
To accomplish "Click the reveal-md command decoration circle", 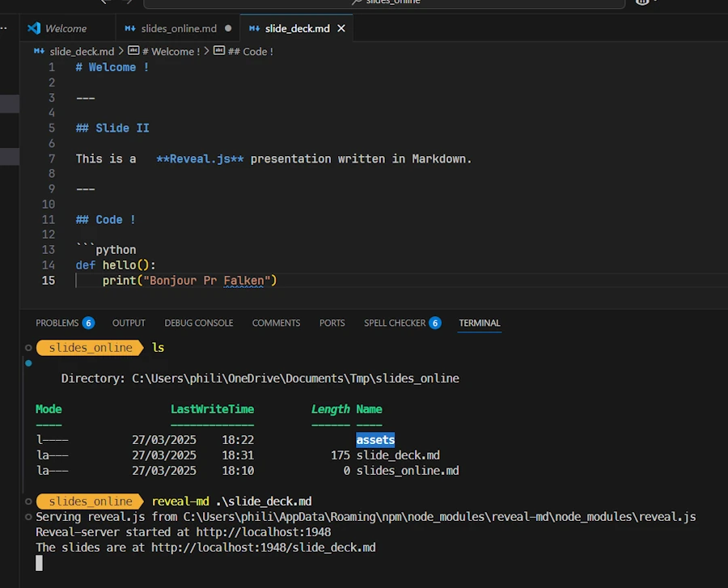I will pyautogui.click(x=28, y=501).
